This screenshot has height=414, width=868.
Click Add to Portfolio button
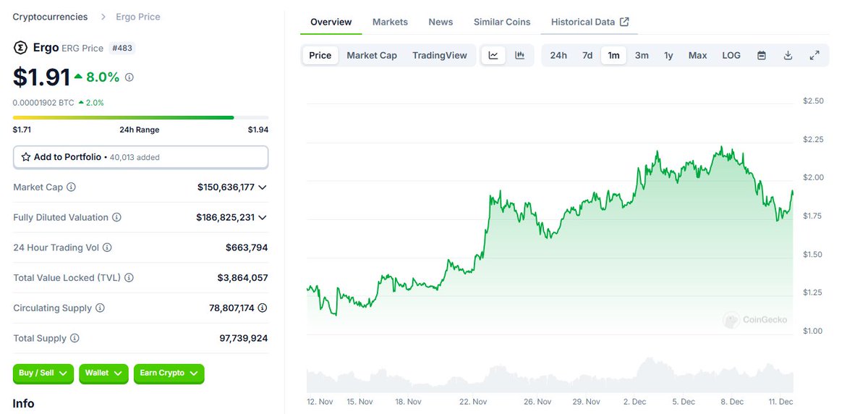coord(140,157)
